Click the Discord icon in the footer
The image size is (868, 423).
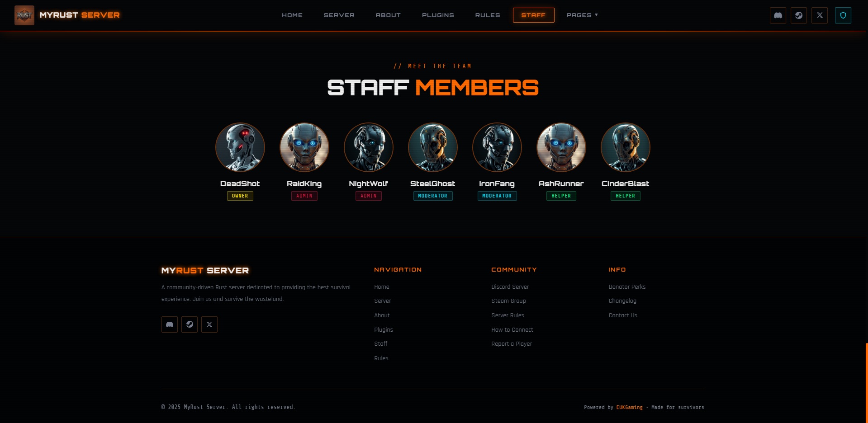pyautogui.click(x=170, y=324)
